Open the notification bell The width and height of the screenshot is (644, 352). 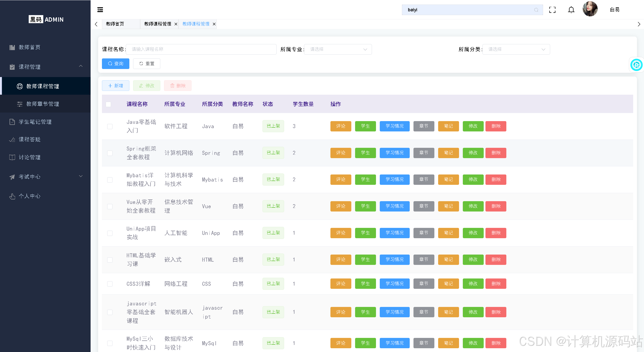click(x=571, y=10)
